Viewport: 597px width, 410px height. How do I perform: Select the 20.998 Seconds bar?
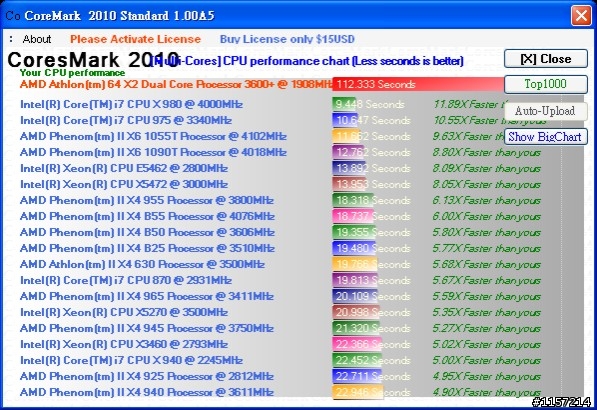coord(356,312)
